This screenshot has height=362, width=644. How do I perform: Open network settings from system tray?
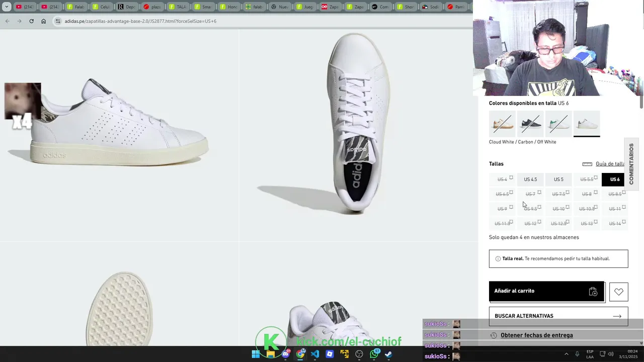click(x=602, y=354)
